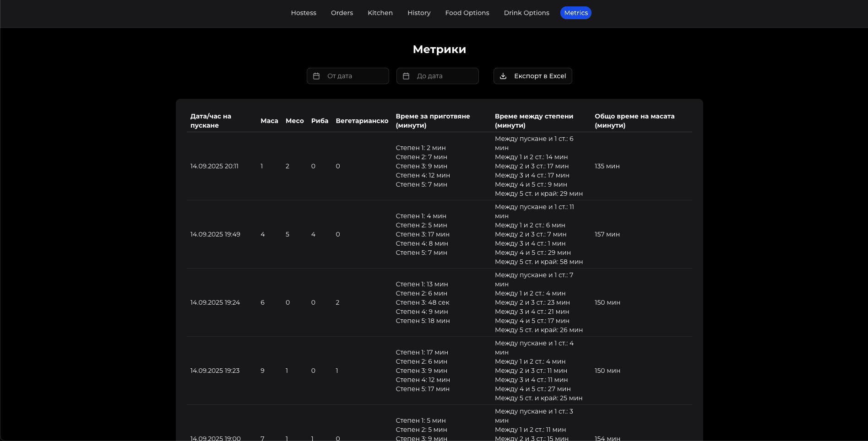Click Степен 4: 12 мин in 20:11 row
The width and height of the screenshot is (868, 441).
[x=423, y=175]
